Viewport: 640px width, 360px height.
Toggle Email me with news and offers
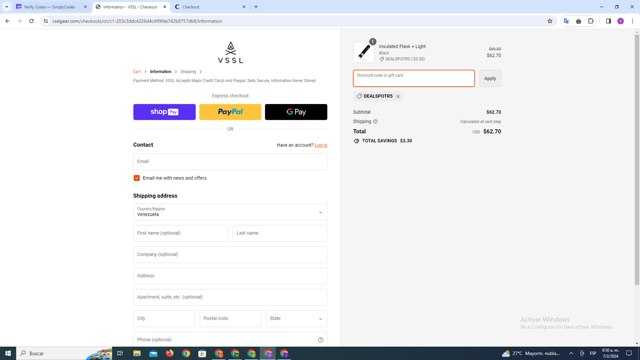click(x=137, y=178)
